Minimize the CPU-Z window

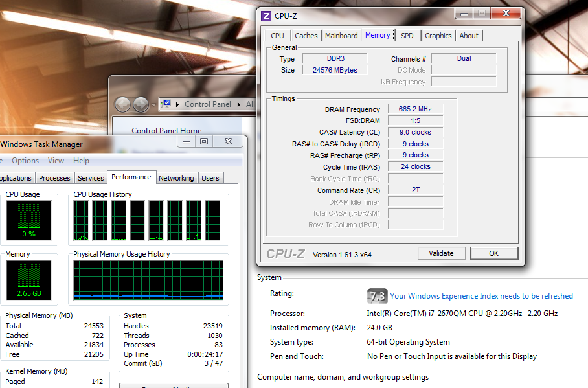pyautogui.click(x=464, y=14)
